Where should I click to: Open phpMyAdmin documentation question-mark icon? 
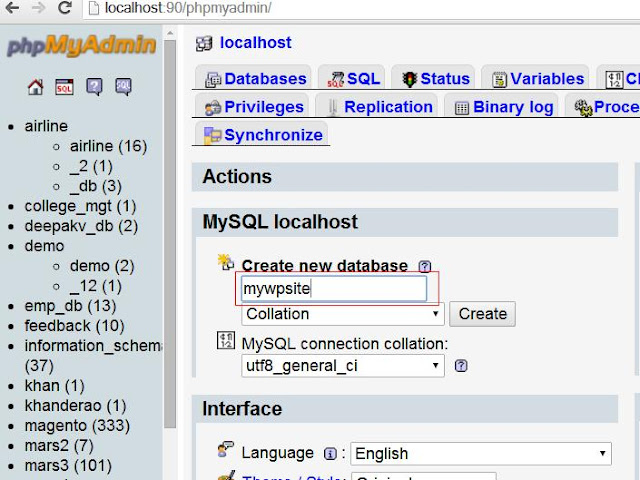point(94,87)
